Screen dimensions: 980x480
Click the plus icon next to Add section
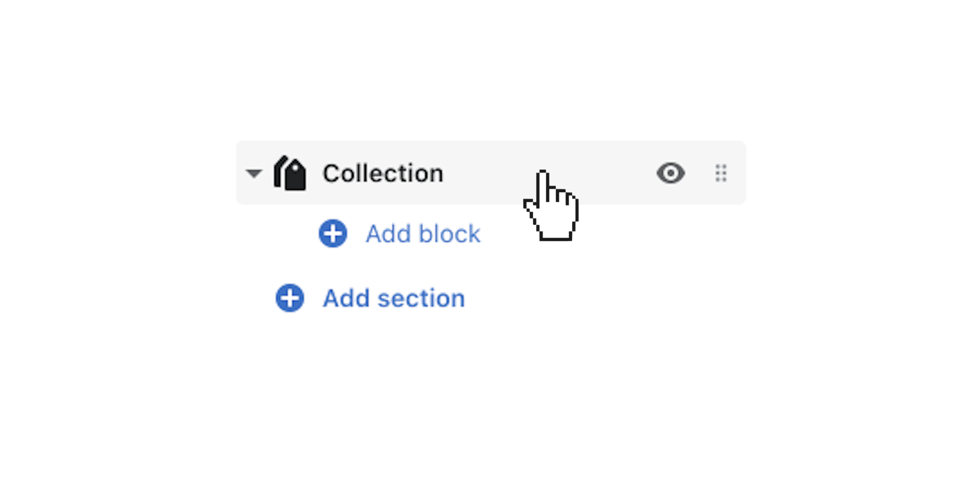coord(289,298)
